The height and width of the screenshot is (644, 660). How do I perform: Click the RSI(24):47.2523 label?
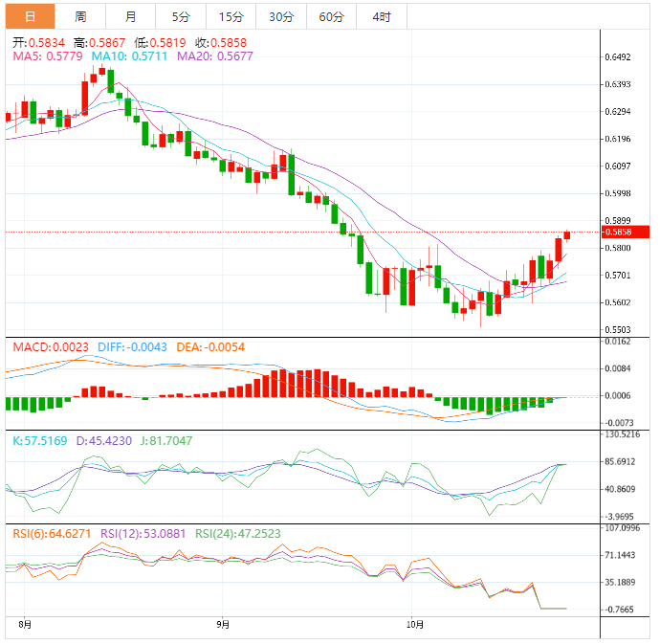tap(238, 534)
